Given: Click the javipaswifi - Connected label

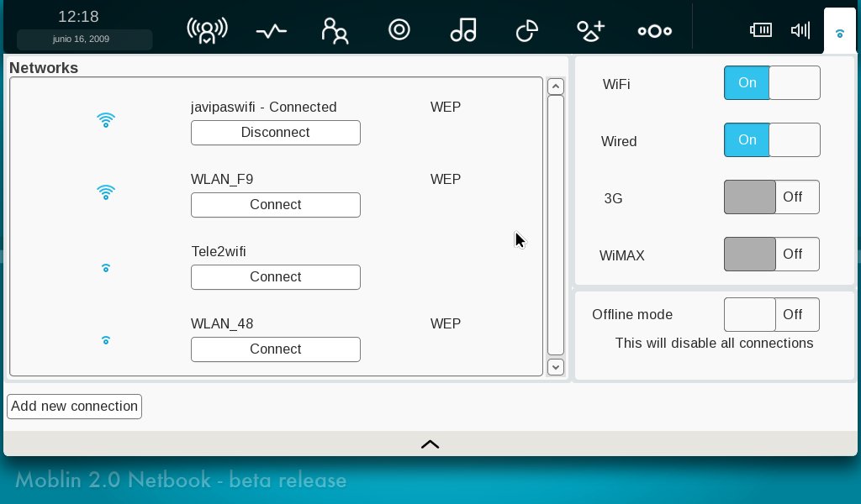Looking at the screenshot, I should click(263, 107).
